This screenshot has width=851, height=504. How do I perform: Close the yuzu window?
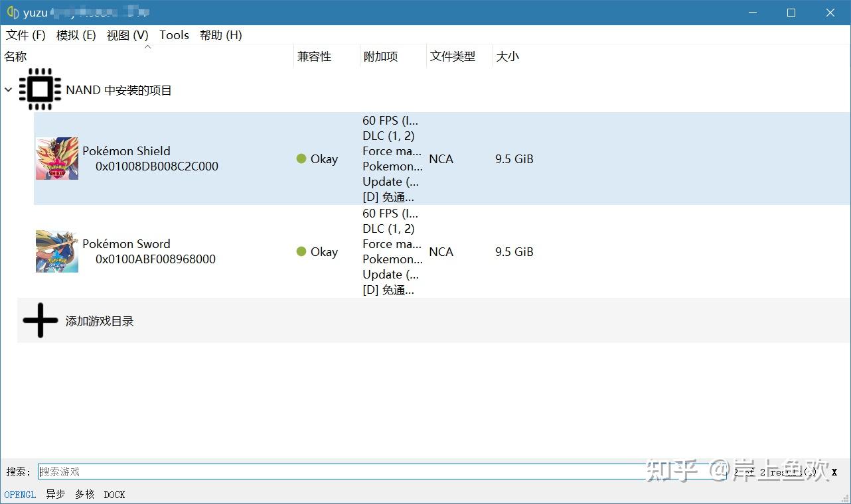830,13
